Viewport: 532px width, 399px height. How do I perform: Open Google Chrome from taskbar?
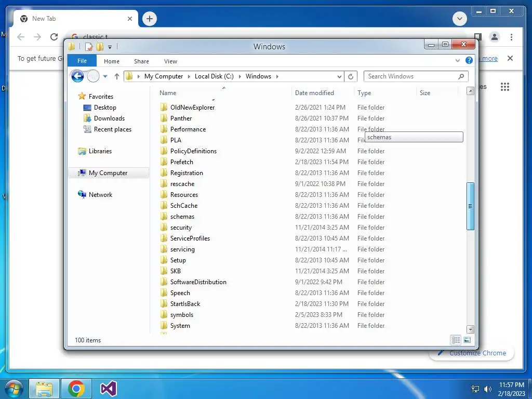(76, 389)
